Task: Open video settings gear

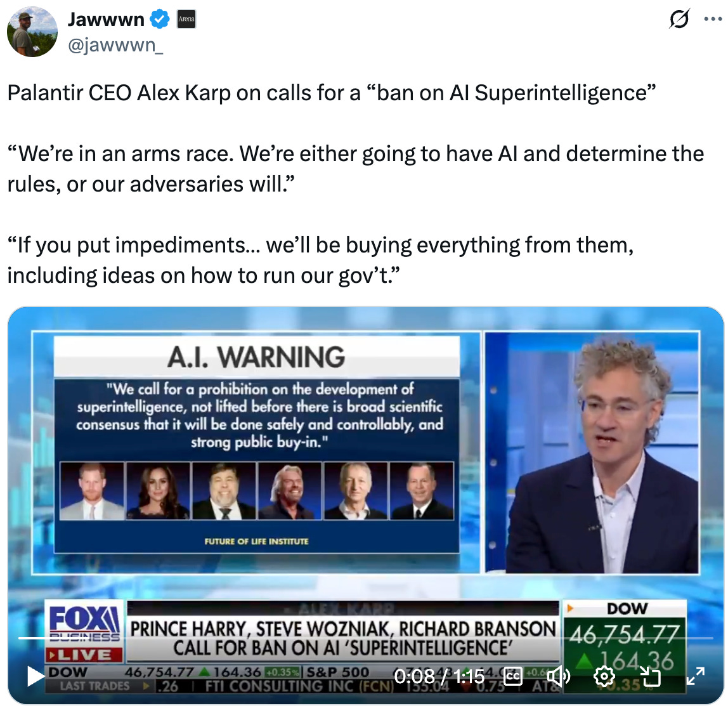Action: (604, 676)
